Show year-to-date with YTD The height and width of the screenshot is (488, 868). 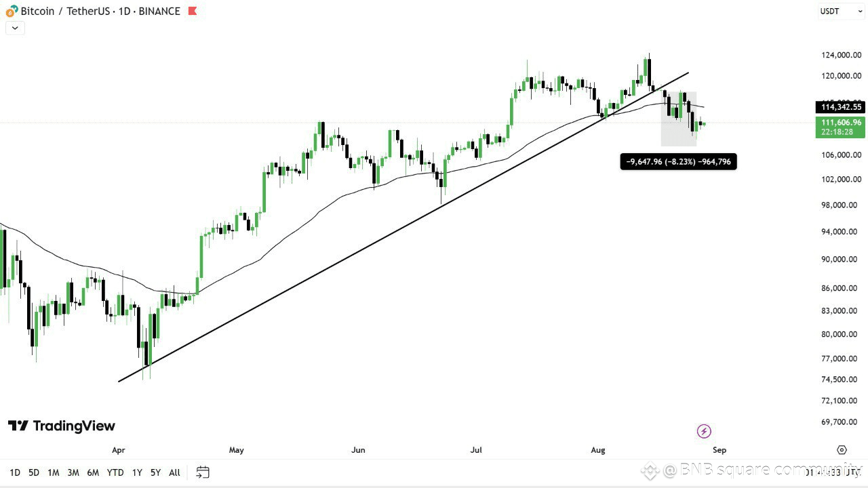[x=115, y=472]
